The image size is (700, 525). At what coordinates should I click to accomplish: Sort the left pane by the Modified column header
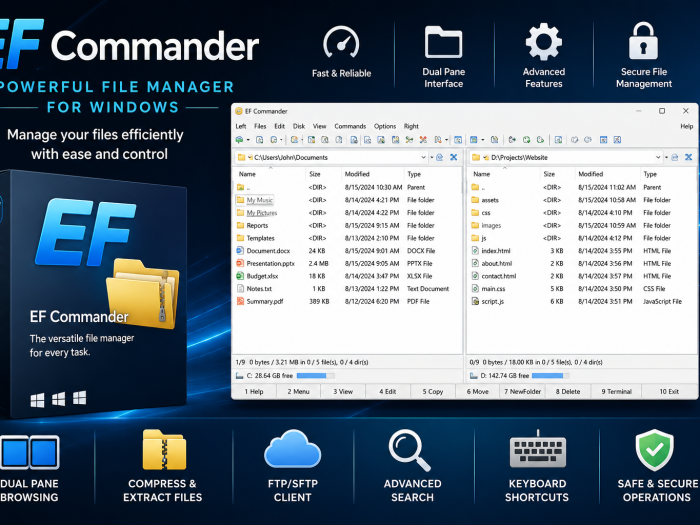[x=372, y=174]
